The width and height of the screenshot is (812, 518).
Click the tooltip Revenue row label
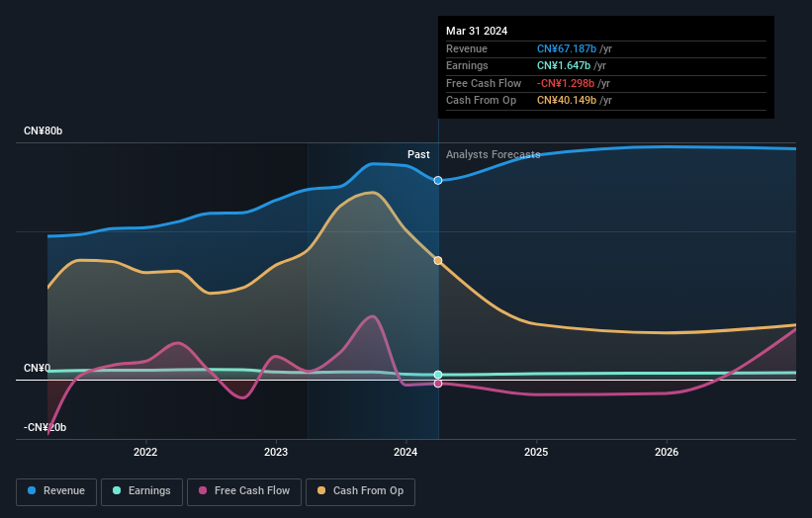(467, 48)
